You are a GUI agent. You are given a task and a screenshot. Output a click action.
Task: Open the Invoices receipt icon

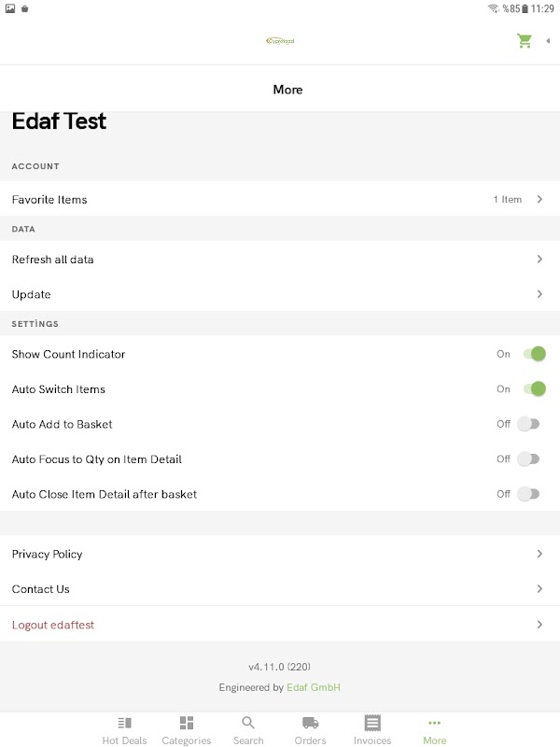tap(372, 724)
